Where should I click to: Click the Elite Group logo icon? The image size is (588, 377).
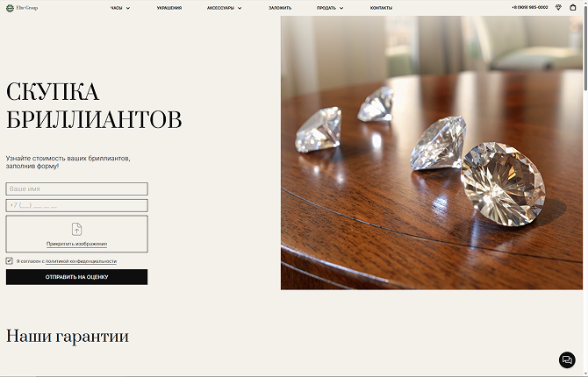[x=11, y=8]
